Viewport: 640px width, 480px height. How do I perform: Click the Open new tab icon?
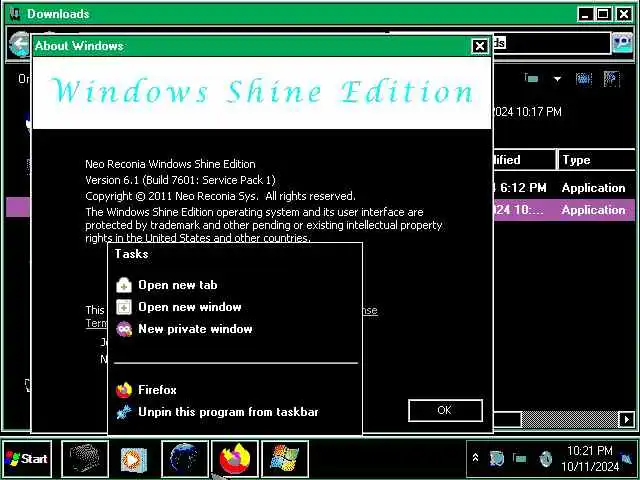124,285
